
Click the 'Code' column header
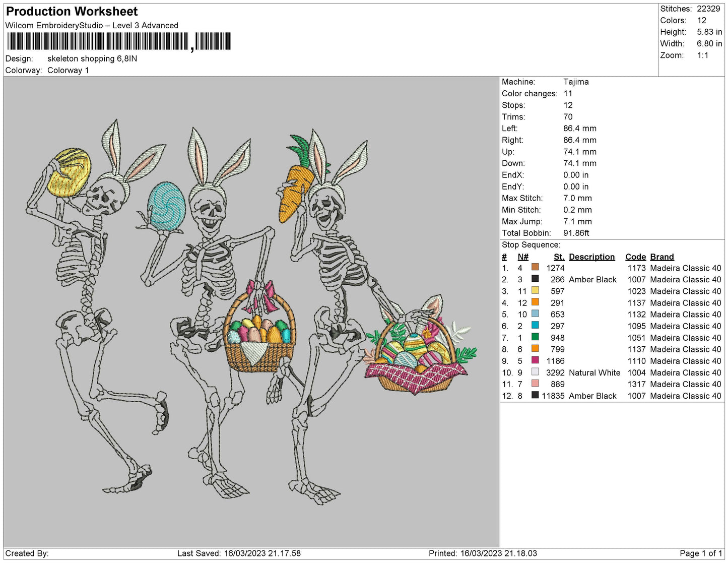coord(636,257)
